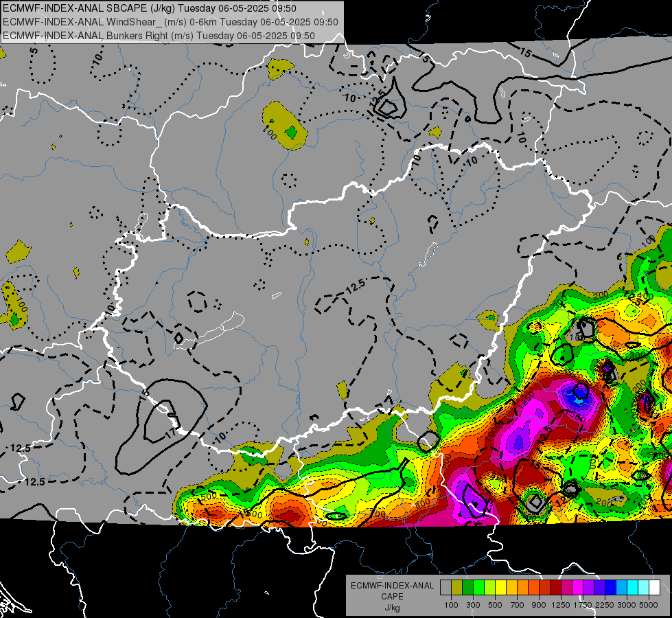The height and width of the screenshot is (618, 672).
Task: Click the bright magenta legend swatch
Action: point(578,588)
